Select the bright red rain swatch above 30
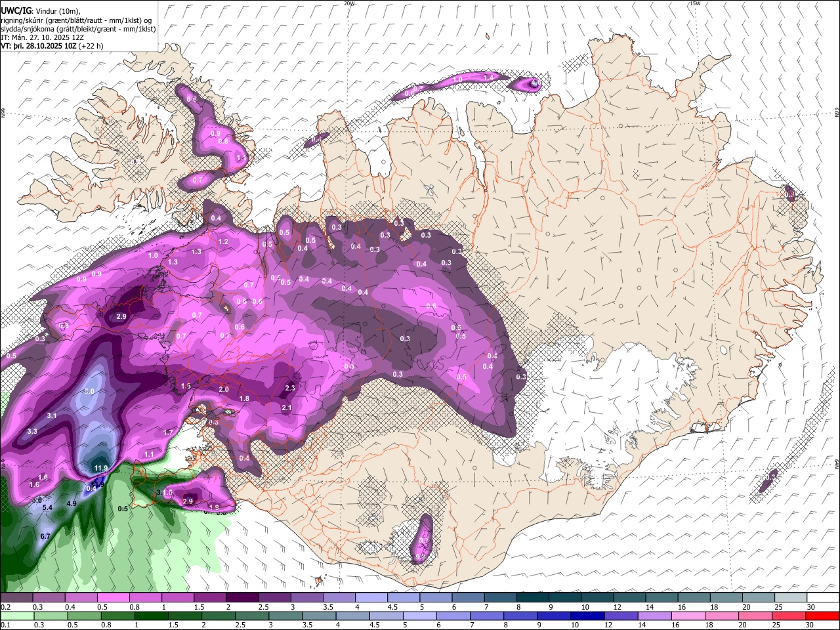The width and height of the screenshot is (840, 630). tap(823, 616)
